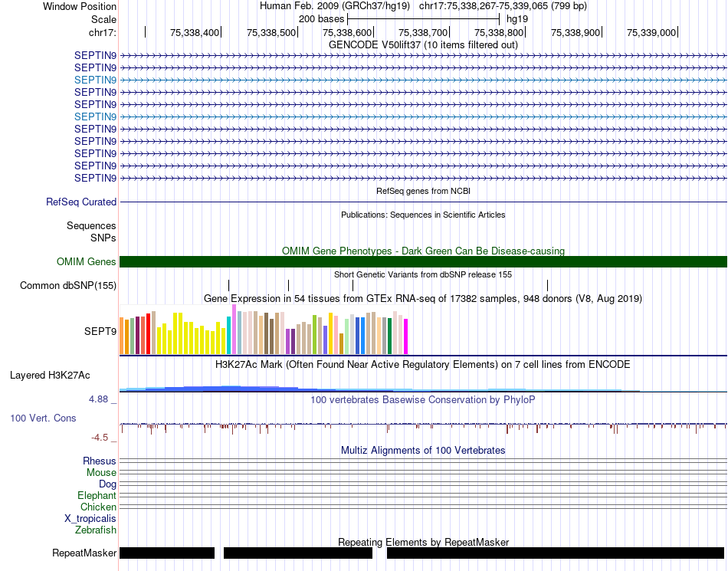Image resolution: width=728 pixels, height=571 pixels.
Task: Open the OMIM Genes track label
Action: click(x=87, y=262)
